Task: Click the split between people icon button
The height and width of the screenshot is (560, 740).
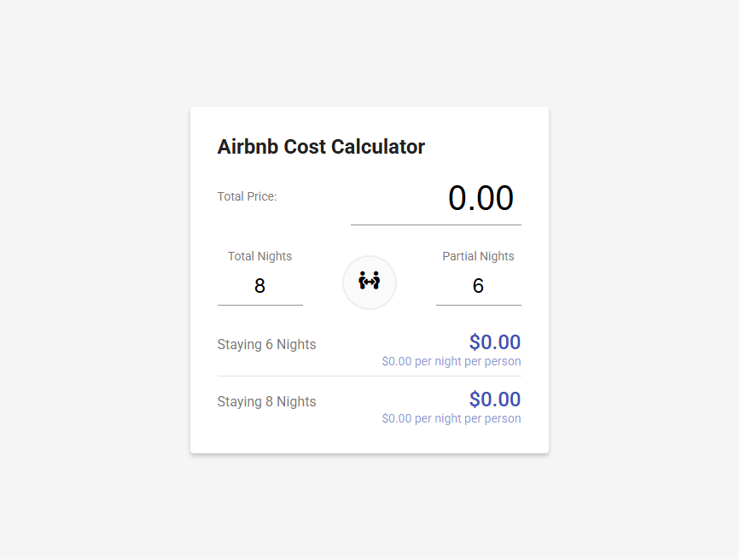Action: pyautogui.click(x=370, y=282)
